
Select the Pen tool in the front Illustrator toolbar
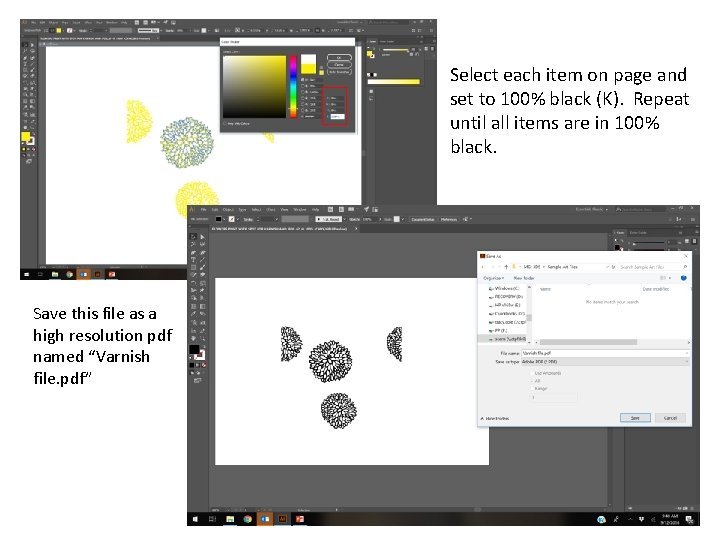193,253
